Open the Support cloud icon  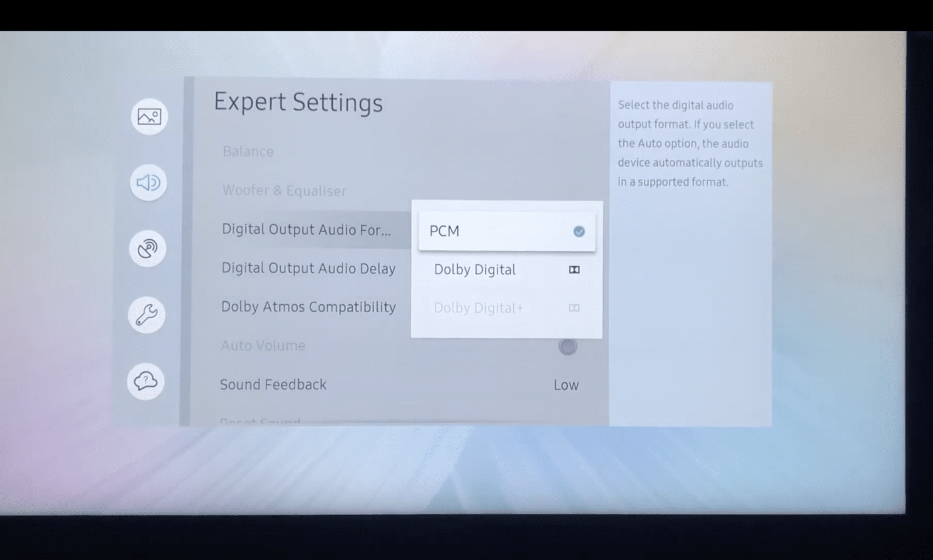tap(146, 381)
